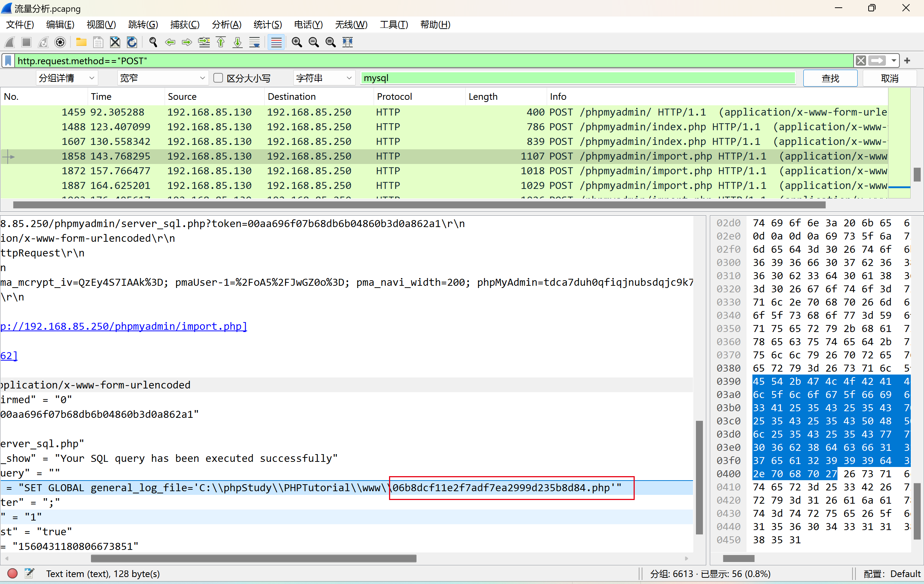This screenshot has height=584, width=924.
Task: Click the stop capture square icon
Action: point(26,42)
